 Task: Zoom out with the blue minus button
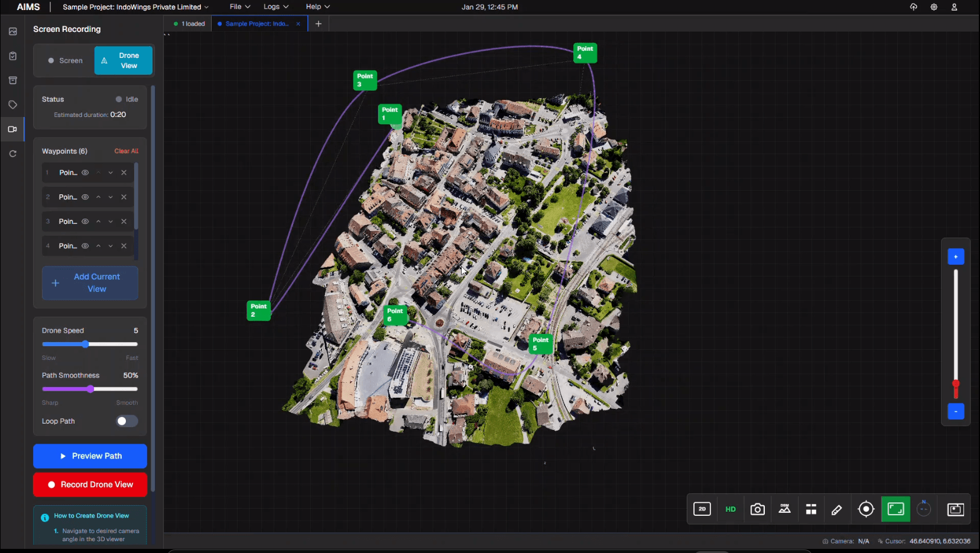[956, 411]
